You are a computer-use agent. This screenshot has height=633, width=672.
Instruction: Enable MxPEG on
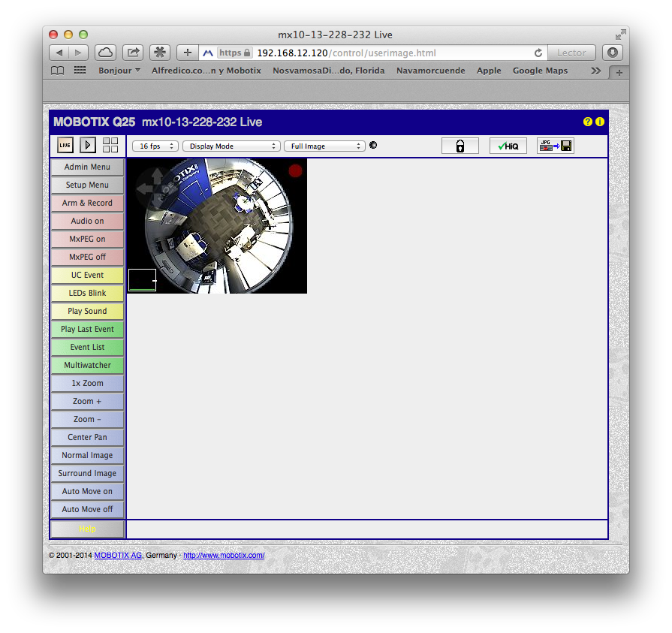[87, 239]
